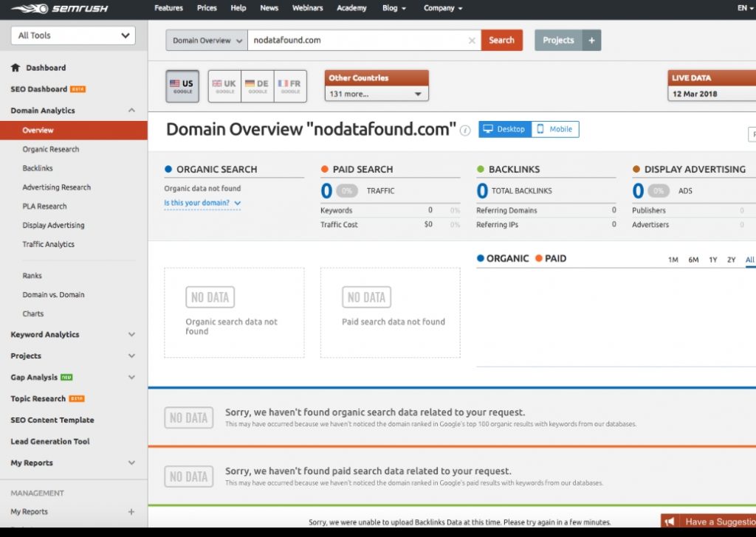Viewport: 756px width, 537px height.
Task: Add a report with My Reports plus icon
Action: pos(131,511)
